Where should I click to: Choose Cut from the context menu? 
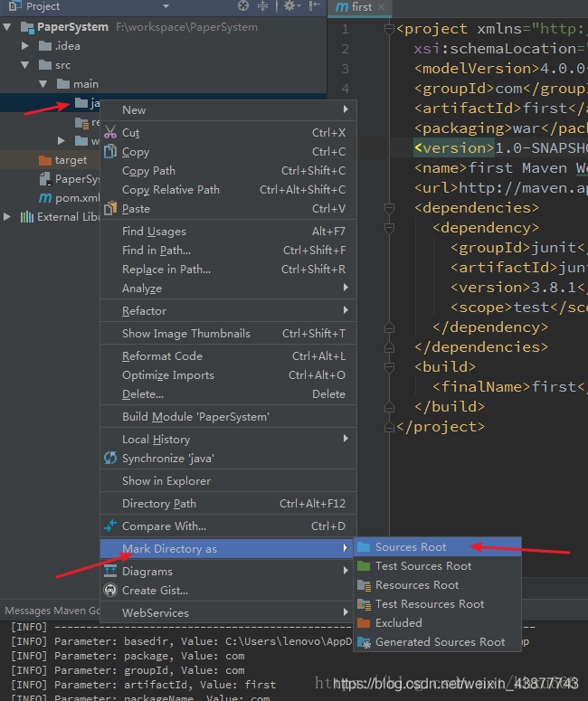pyautogui.click(x=229, y=133)
